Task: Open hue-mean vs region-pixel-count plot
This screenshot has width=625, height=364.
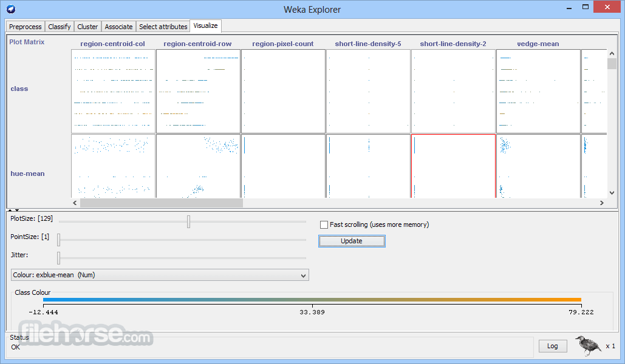Action: point(283,166)
